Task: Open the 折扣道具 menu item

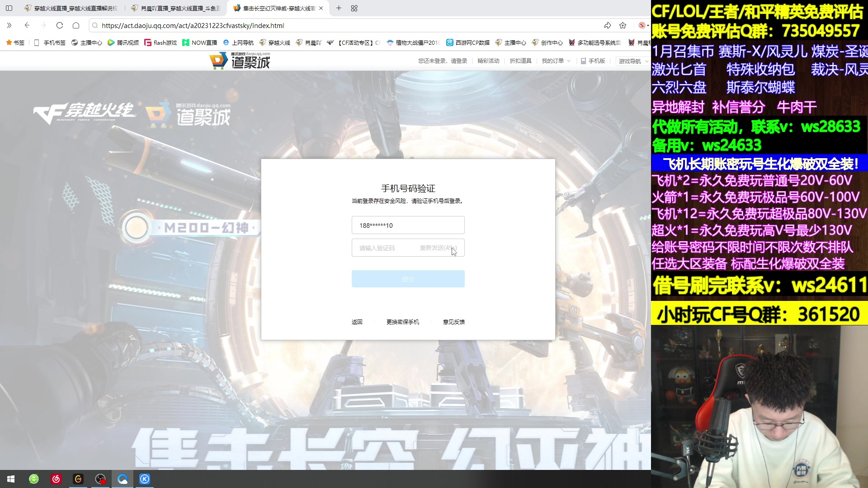Action: (520, 61)
